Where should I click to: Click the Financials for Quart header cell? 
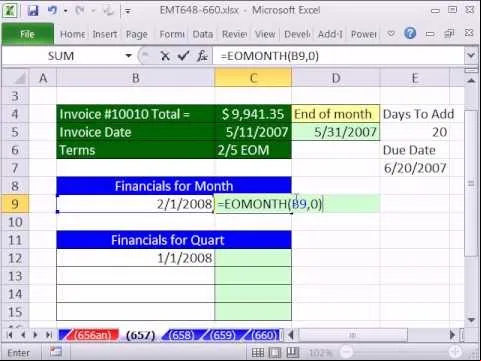(174, 240)
